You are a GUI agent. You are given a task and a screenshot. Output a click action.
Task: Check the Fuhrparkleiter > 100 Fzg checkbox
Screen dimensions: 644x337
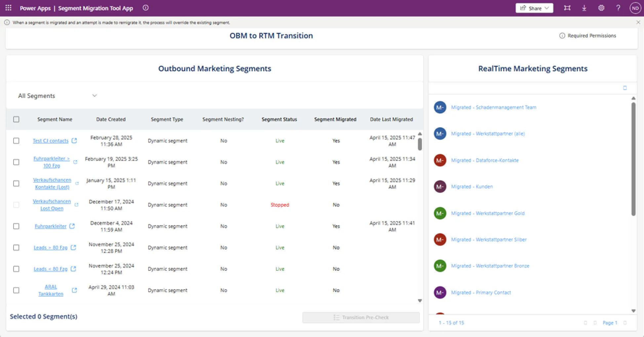tap(16, 162)
